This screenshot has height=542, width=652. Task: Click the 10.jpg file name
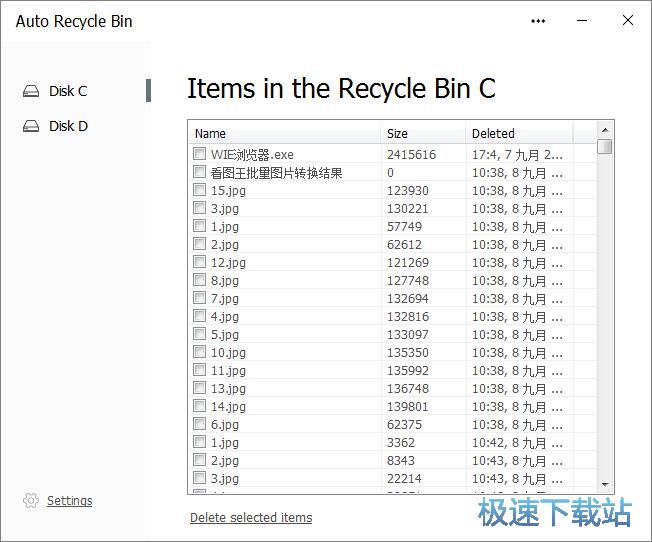pos(228,353)
